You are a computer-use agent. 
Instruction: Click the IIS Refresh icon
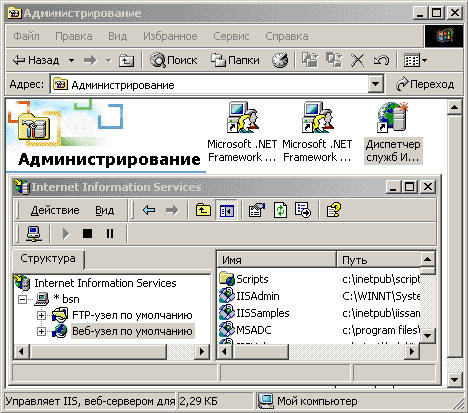(x=280, y=210)
